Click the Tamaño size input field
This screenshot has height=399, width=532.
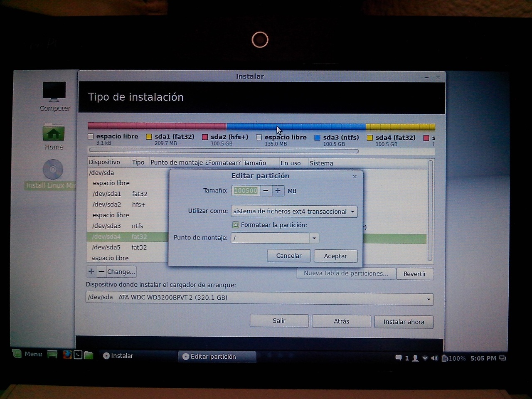246,191
